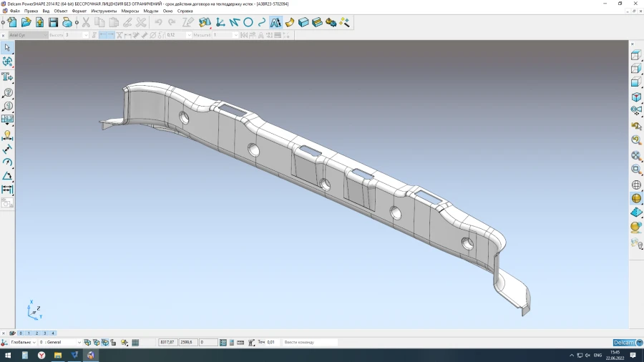Click the wireframe globe view icon
Image resolution: width=644 pixels, height=362 pixels.
click(x=636, y=185)
